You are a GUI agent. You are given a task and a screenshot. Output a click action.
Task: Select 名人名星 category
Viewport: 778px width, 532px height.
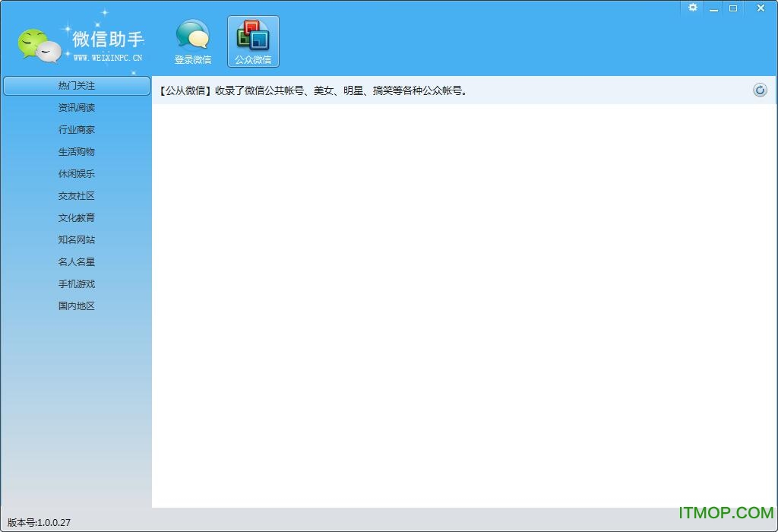click(x=77, y=262)
